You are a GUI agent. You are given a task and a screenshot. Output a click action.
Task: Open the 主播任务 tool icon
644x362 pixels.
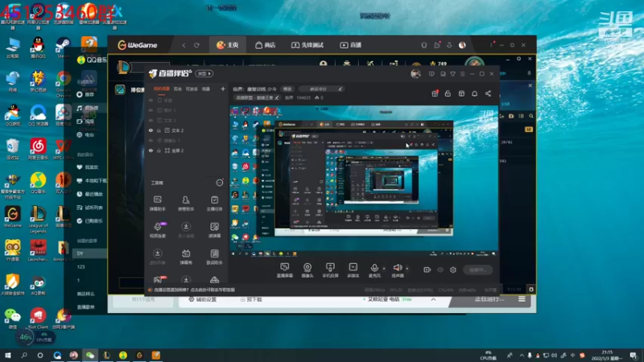click(214, 204)
